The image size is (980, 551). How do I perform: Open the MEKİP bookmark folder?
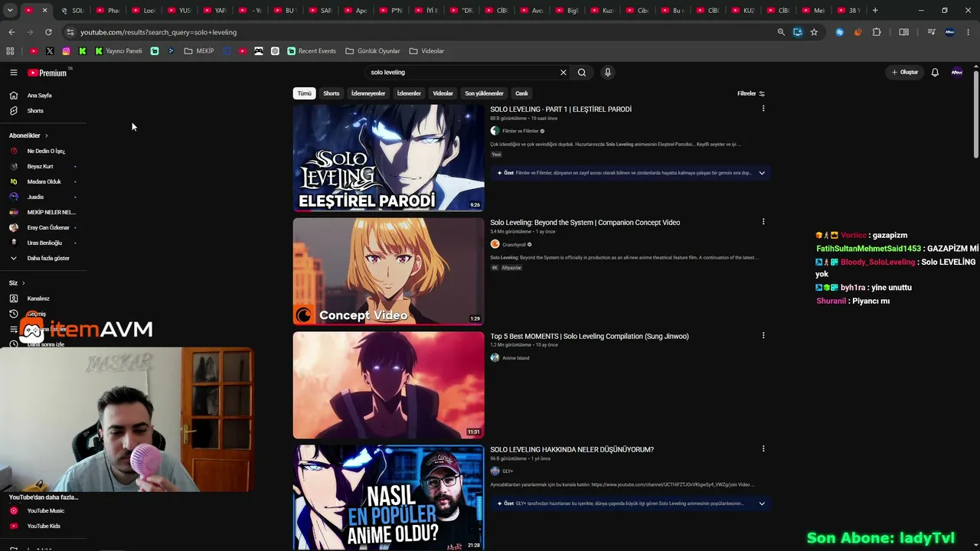point(199,51)
